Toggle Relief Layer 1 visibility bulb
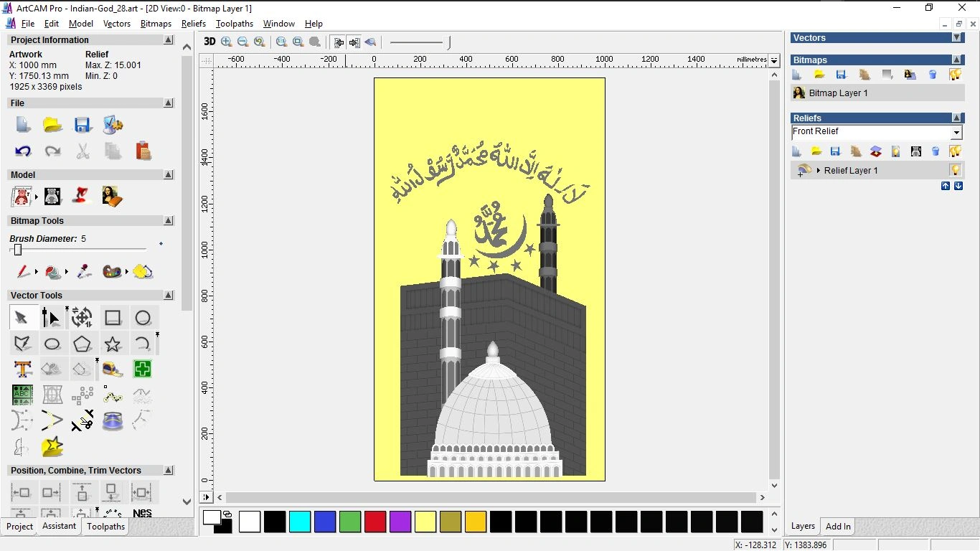The height and width of the screenshot is (551, 980). coord(955,170)
